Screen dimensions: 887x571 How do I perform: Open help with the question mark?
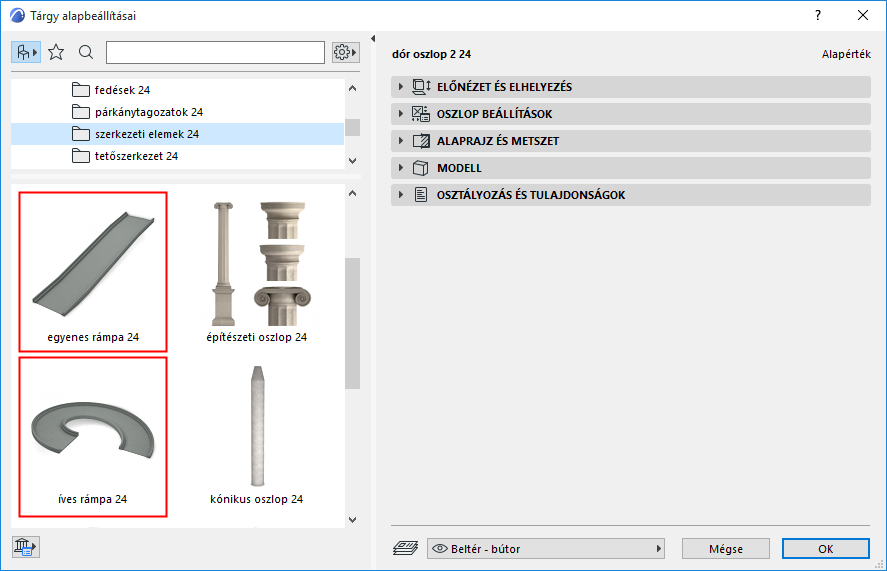pyautogui.click(x=818, y=15)
